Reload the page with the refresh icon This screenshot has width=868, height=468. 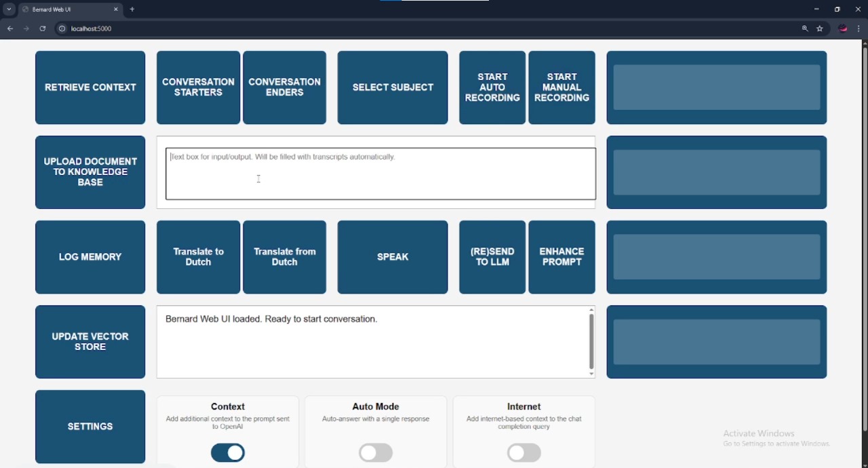point(43,29)
